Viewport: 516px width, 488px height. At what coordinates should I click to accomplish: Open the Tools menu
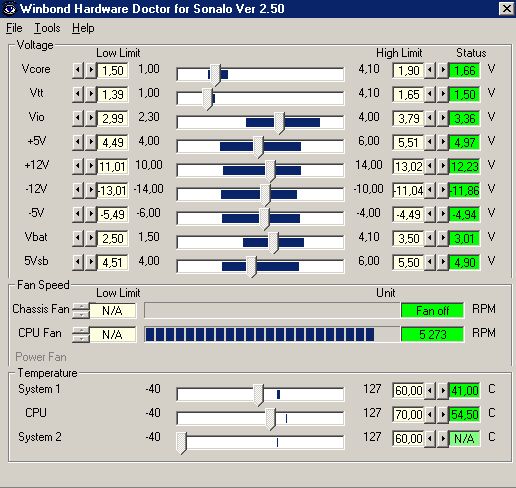[47, 28]
